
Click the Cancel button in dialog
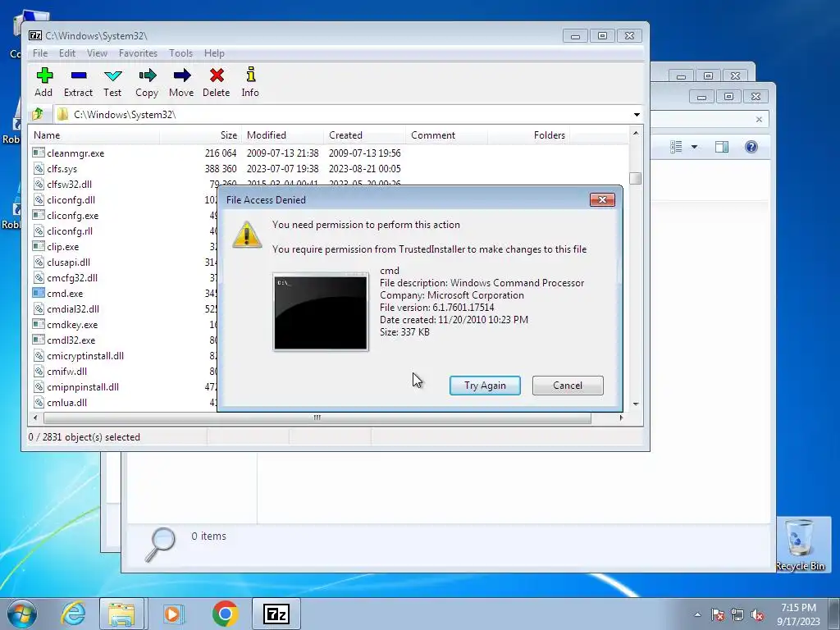tap(568, 386)
